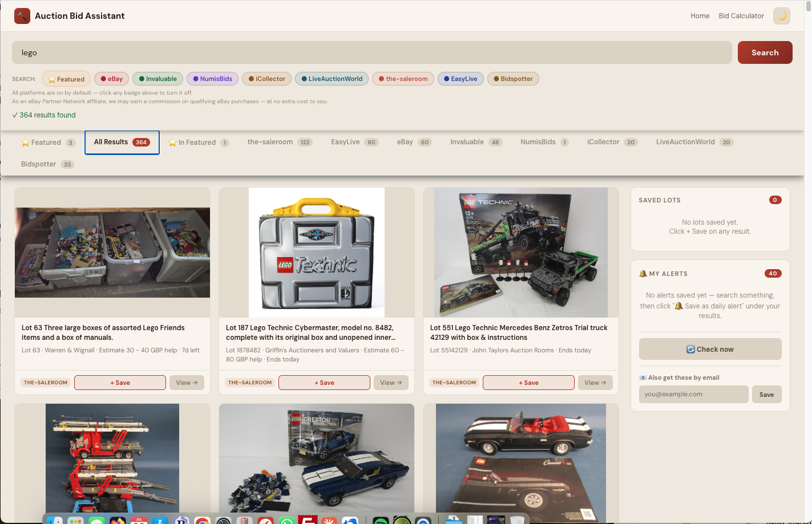Go to the Home page link

coord(700,16)
